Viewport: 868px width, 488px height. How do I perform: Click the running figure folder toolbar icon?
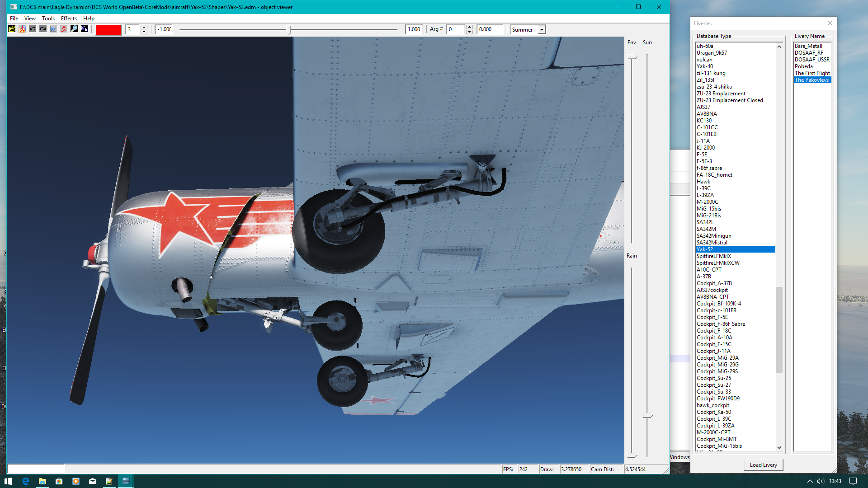tap(22, 29)
